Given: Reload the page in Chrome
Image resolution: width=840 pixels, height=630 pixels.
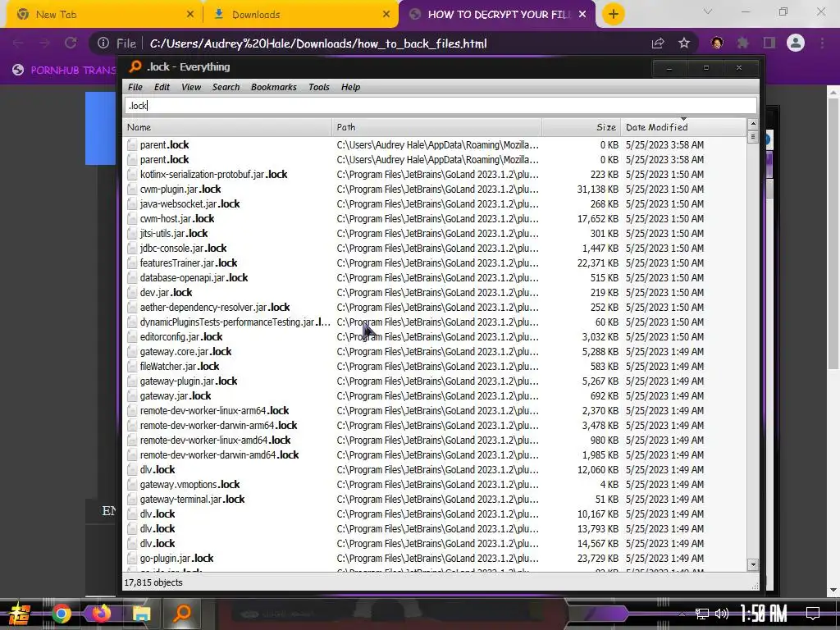Looking at the screenshot, I should click(x=71, y=43).
